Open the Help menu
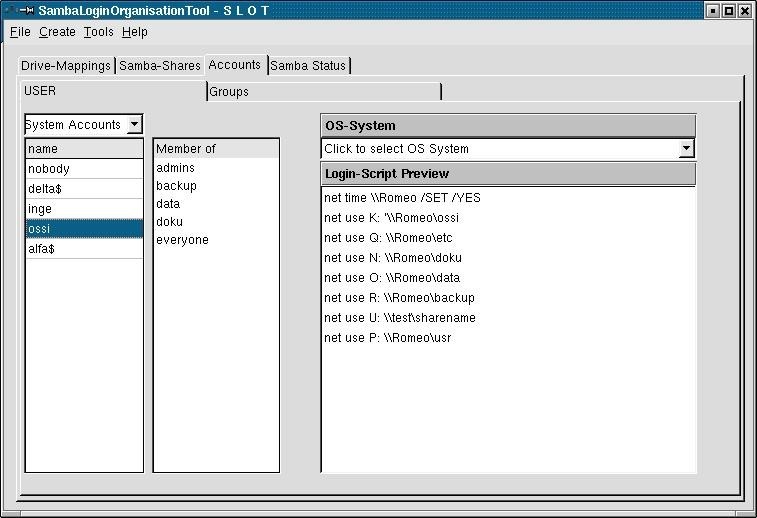 point(135,32)
